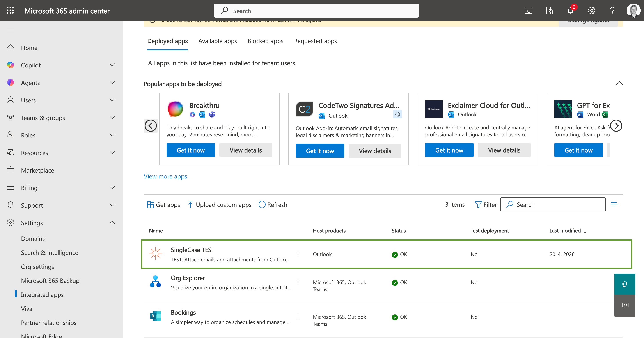Screen dimensions: 644x338
Task: Click the help question mark icon
Action: [612, 11]
